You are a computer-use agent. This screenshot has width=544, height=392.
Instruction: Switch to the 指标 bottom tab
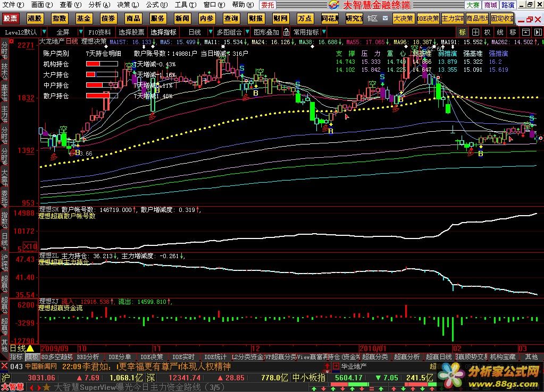(x=16, y=356)
